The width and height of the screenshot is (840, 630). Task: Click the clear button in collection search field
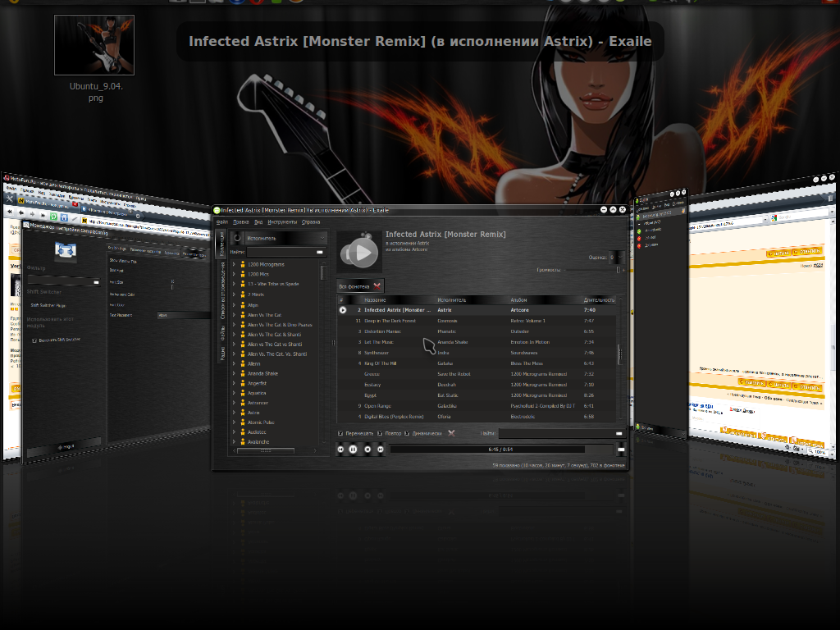(320, 252)
